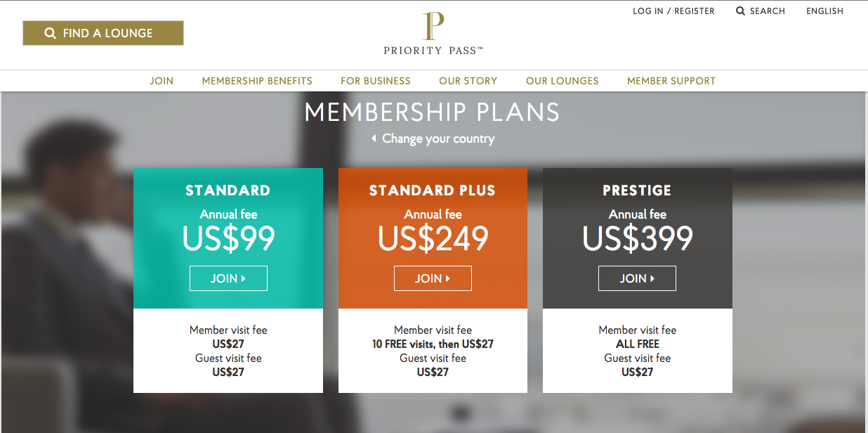Open the ENGLISH language selector
This screenshot has height=433, width=868.
pyautogui.click(x=824, y=11)
